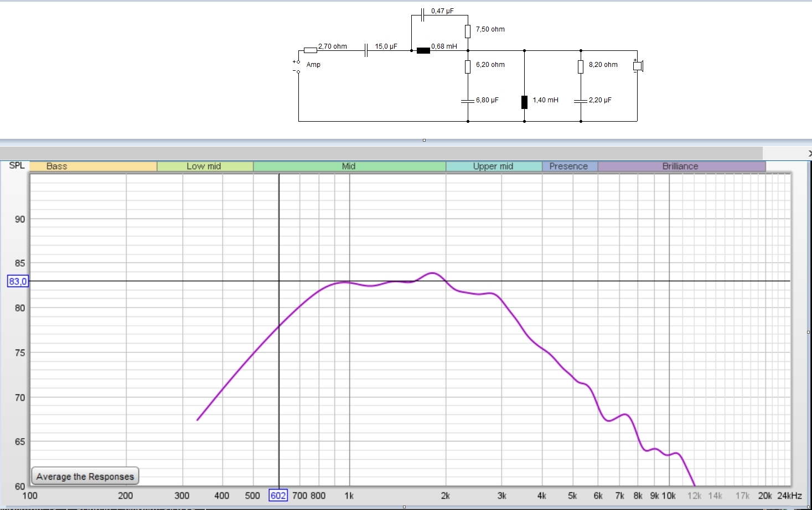Click the 1,40 mH shunt inductor symbol
812x510 pixels.
[x=524, y=102]
